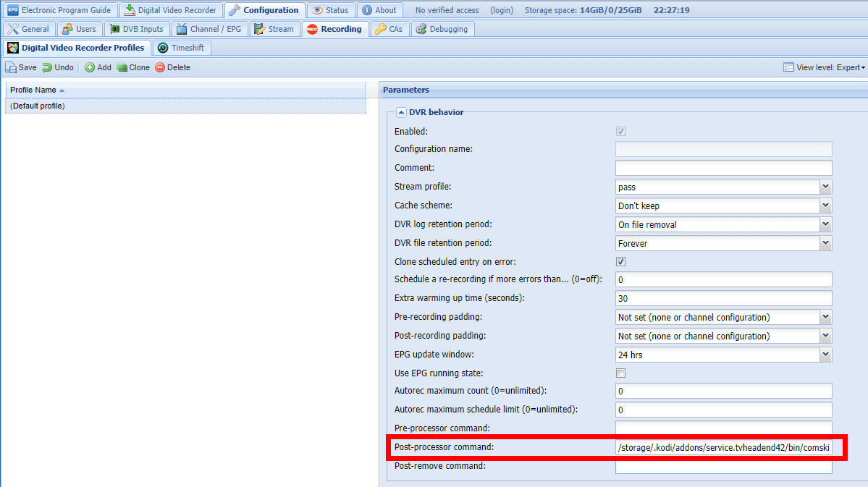Select the Default profile row
Screen dimensions: 868x487
click(184, 106)
